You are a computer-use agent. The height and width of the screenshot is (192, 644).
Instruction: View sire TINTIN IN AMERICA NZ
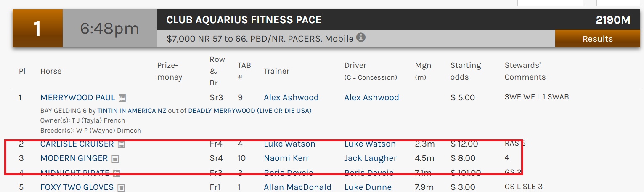[x=132, y=111]
